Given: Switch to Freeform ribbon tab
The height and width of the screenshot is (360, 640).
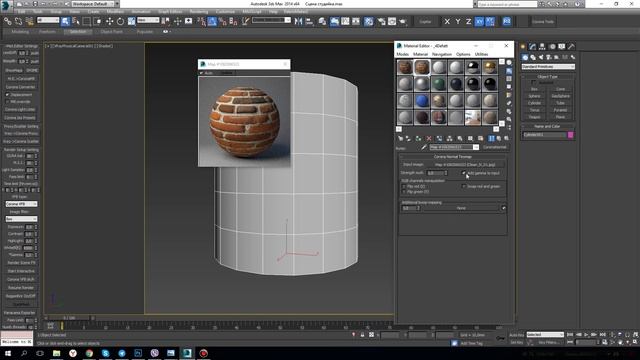Looking at the screenshot, I should point(47,31).
